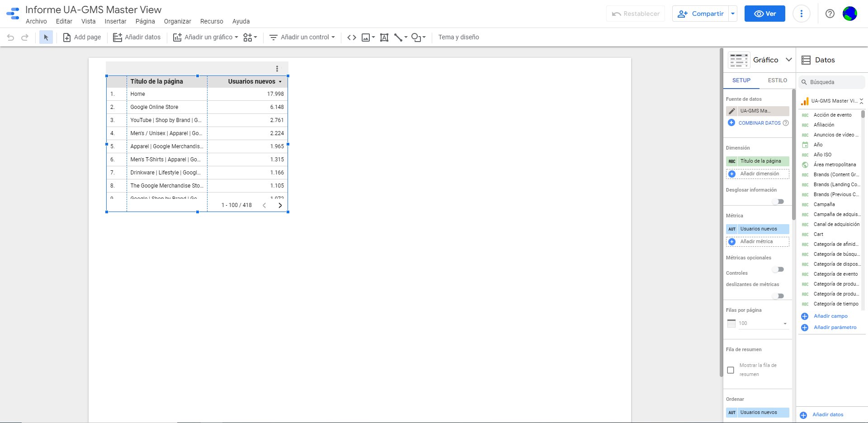Screen dimensions: 868x423
Task: Select the Usuarios nuevos metric chip
Action: pos(758,229)
